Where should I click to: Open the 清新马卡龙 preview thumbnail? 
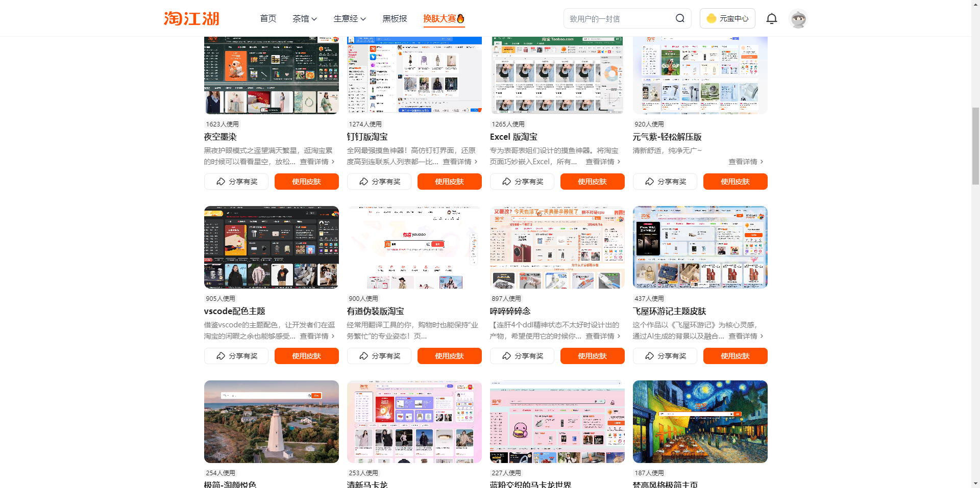point(414,422)
